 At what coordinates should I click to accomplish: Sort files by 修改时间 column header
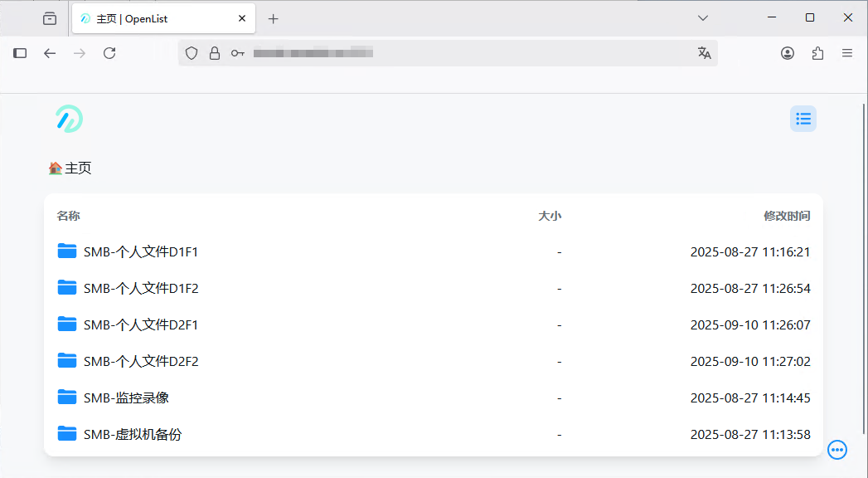tap(786, 216)
